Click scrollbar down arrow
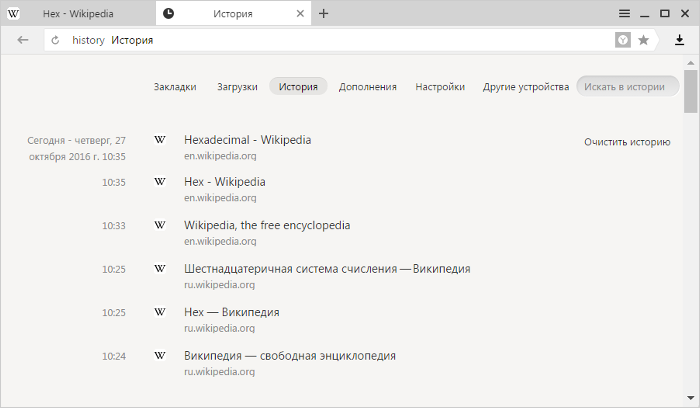700x408 pixels. click(691, 398)
